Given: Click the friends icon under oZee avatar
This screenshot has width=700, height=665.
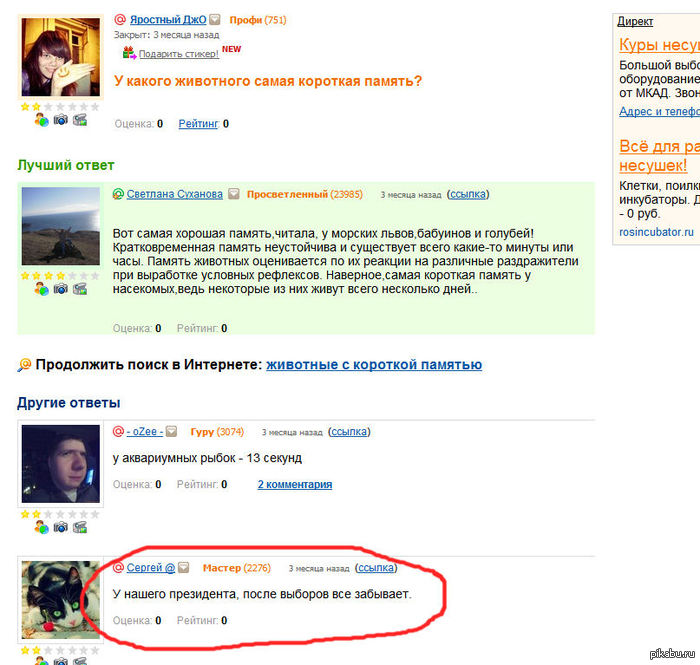Looking at the screenshot, I should (42, 528).
